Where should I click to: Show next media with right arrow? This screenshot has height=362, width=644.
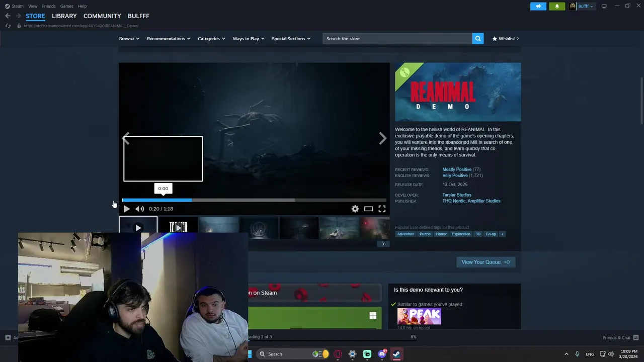tap(383, 138)
